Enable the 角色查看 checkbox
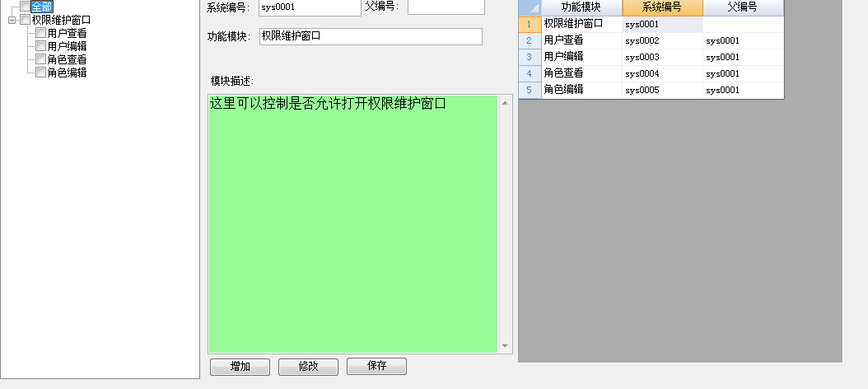The height and width of the screenshot is (389, 868). pyautogui.click(x=40, y=59)
